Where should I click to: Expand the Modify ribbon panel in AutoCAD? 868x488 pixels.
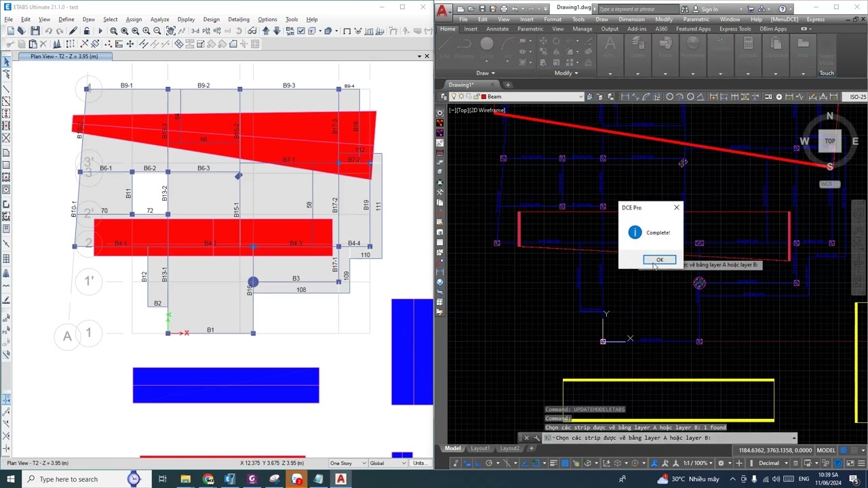(x=566, y=73)
